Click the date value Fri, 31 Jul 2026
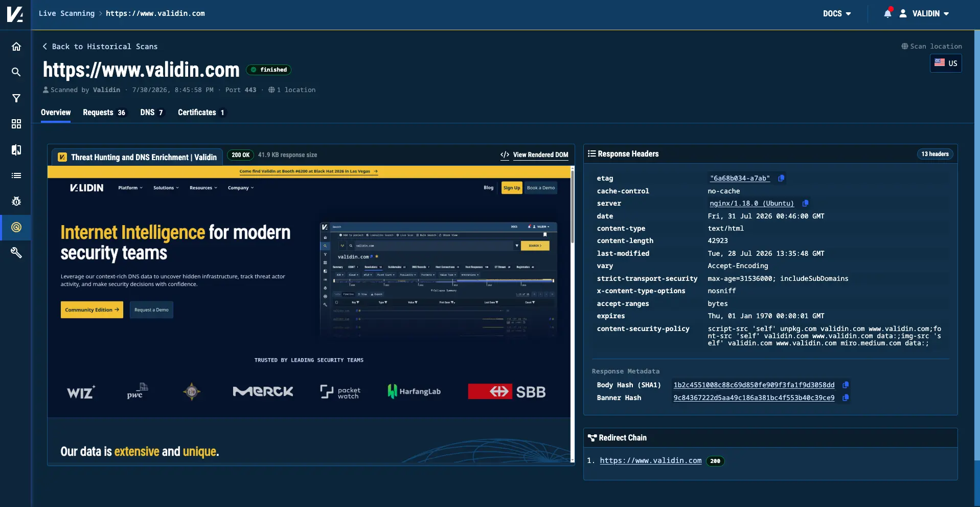 [766, 216]
